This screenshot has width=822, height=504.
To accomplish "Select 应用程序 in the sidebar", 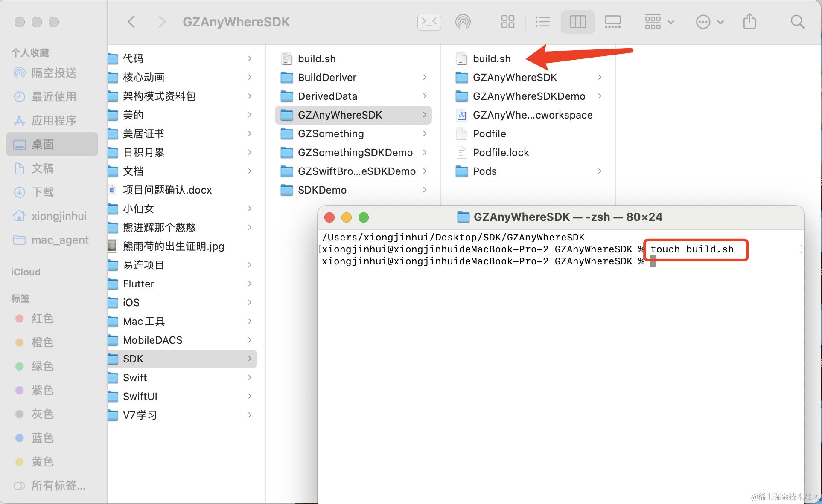I will 54,121.
